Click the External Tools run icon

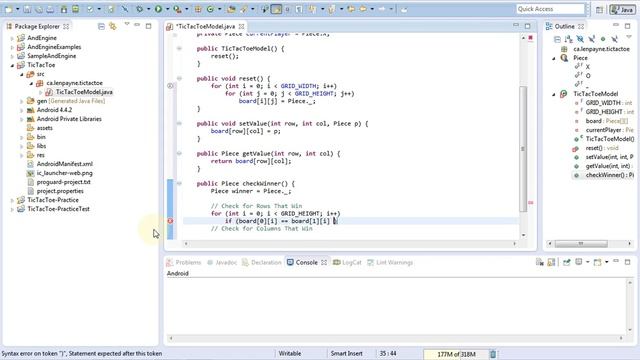coord(177,9)
